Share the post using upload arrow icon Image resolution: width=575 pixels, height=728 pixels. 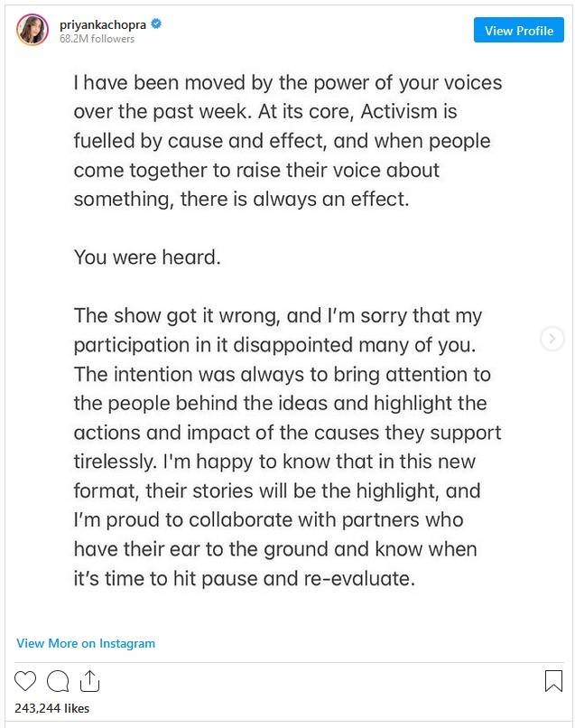point(89,681)
